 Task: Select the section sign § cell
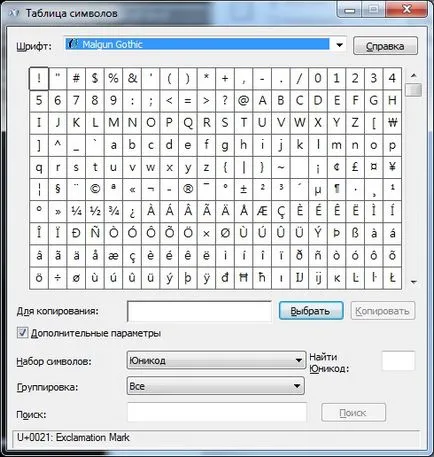coord(58,189)
